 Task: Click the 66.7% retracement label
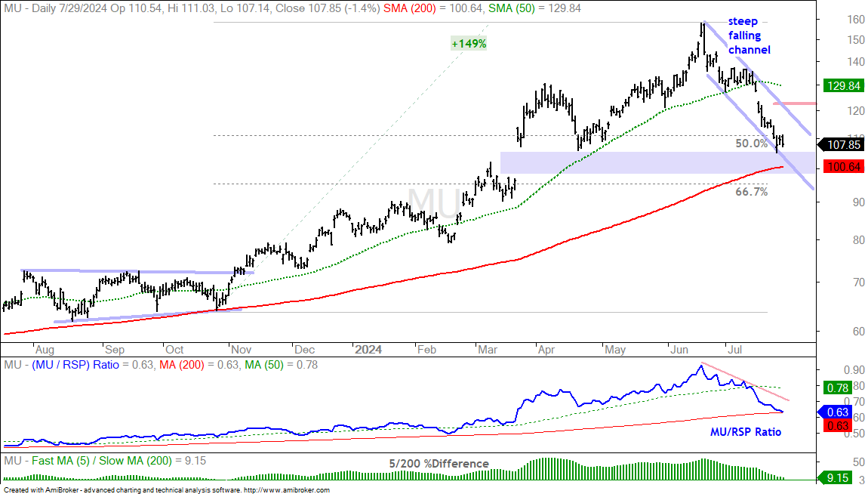tap(751, 192)
